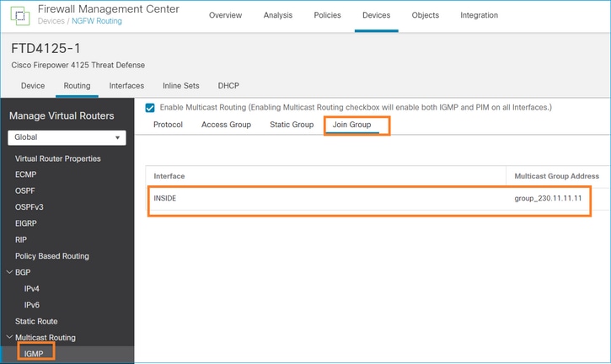Open the Devices menu
The image size is (611, 364).
click(x=376, y=15)
